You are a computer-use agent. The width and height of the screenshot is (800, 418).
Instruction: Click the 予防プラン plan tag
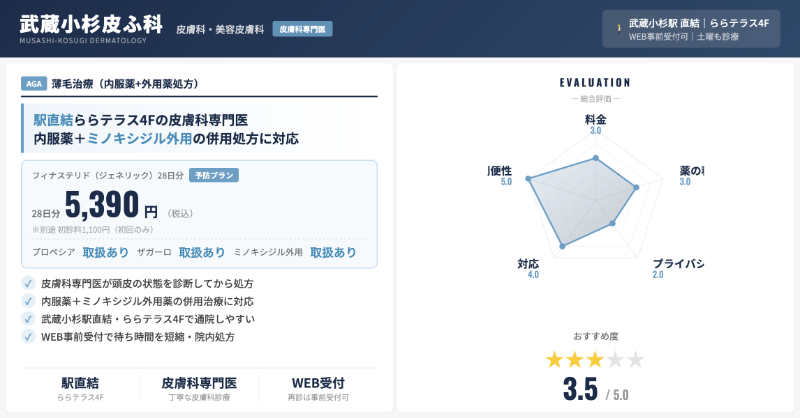213,175
